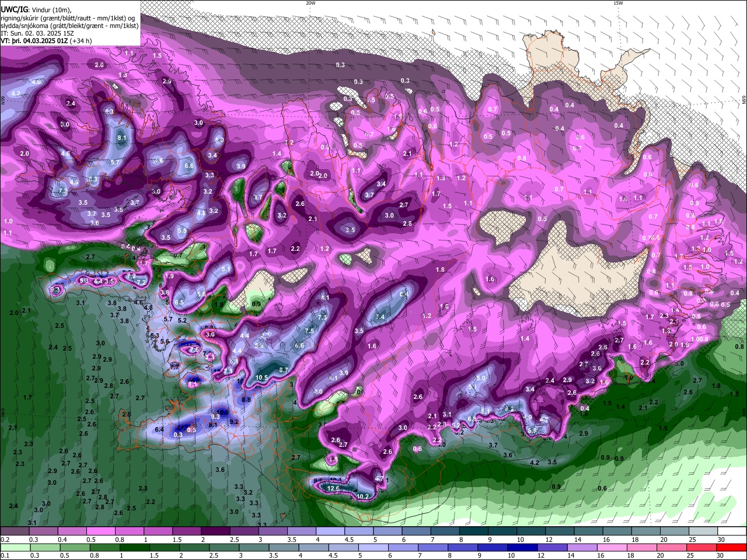Click the "30" label in the bottom legend row
Screen dimensions: 747x560
720,555
